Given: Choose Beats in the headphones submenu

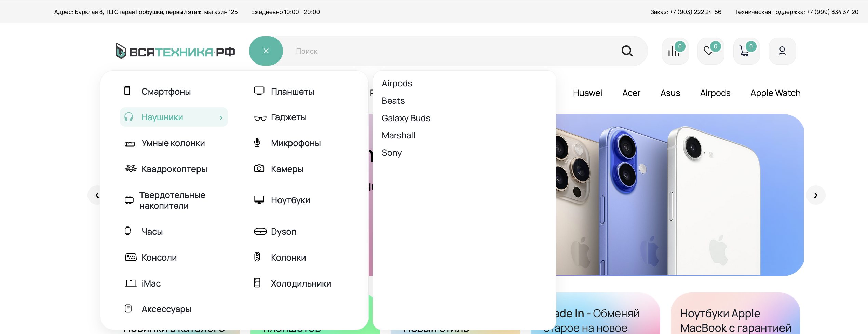Looking at the screenshot, I should click(393, 101).
